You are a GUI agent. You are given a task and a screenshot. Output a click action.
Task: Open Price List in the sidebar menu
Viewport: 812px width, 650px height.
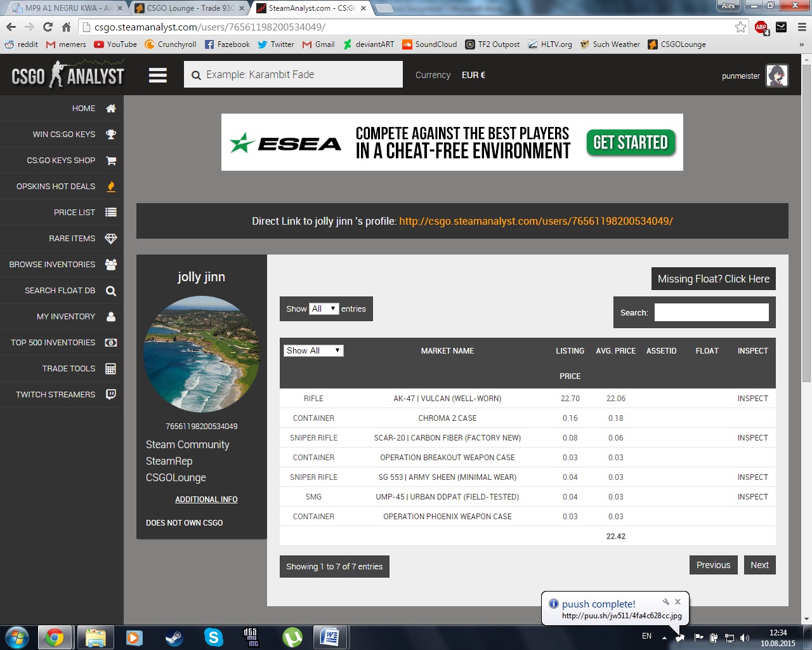coord(74,213)
